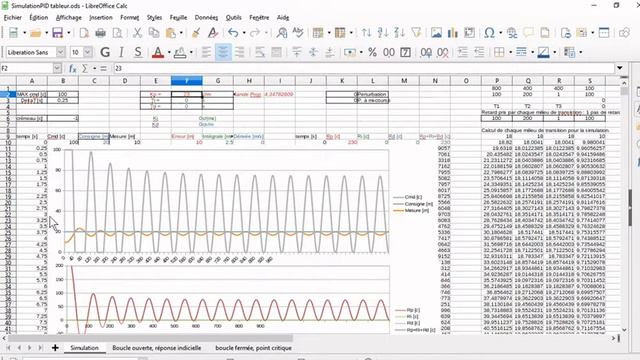Open the Affichage menu

69,18
